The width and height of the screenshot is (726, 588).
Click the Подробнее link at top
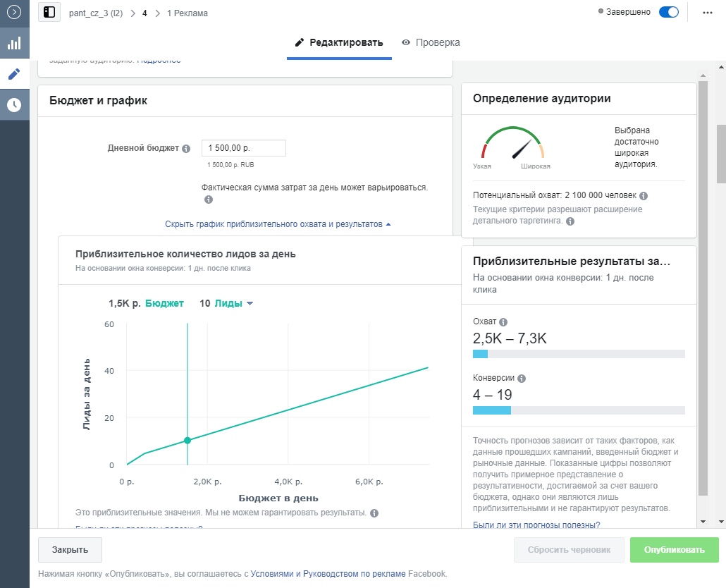(159, 61)
